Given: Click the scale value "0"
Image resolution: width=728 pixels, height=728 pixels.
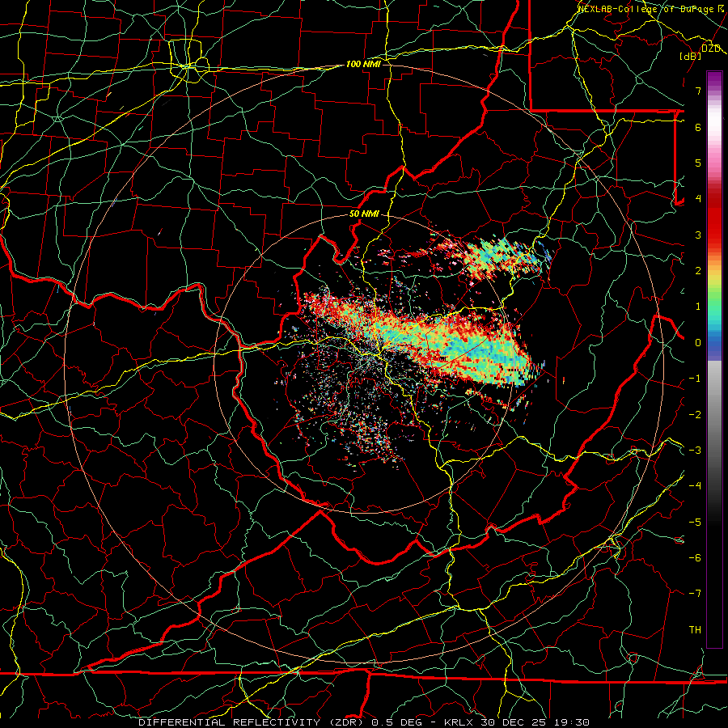Looking at the screenshot, I should point(698,343).
